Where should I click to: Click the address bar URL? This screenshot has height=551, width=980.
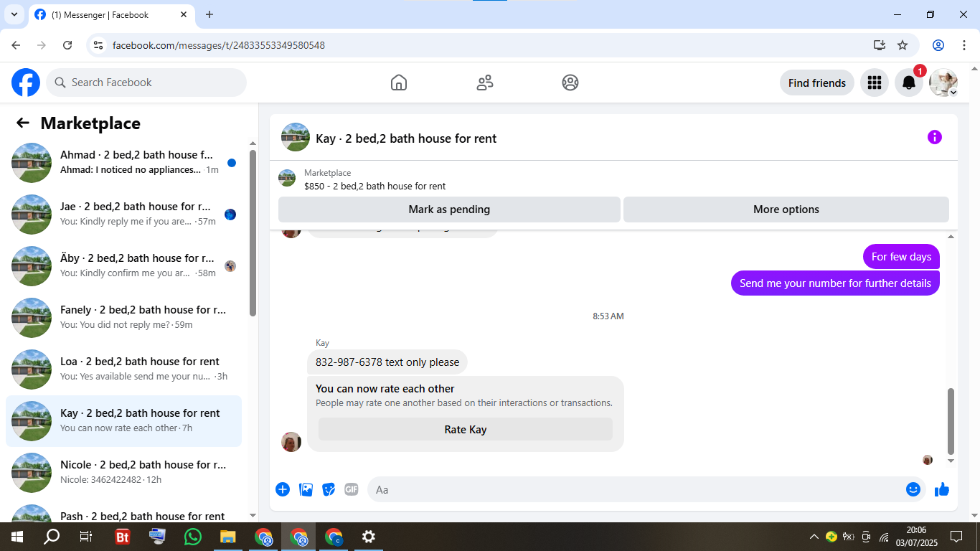click(219, 45)
